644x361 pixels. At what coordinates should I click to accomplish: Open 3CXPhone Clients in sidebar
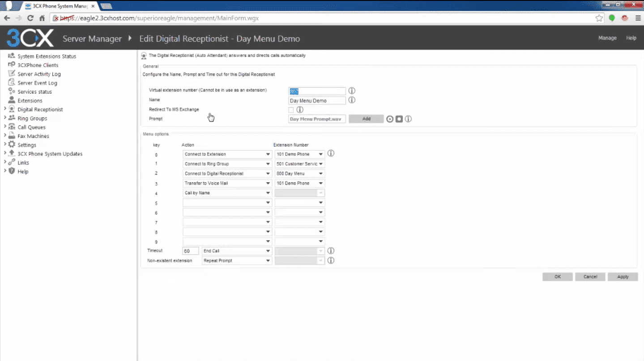[x=38, y=65]
